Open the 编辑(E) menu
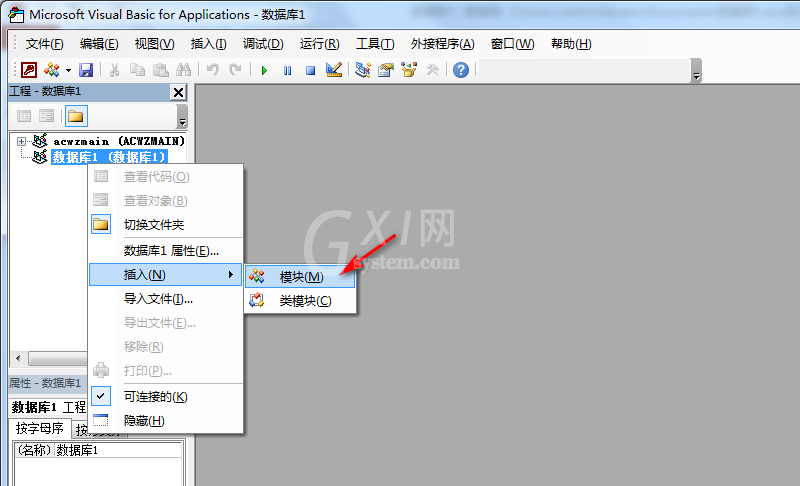 pos(99,44)
